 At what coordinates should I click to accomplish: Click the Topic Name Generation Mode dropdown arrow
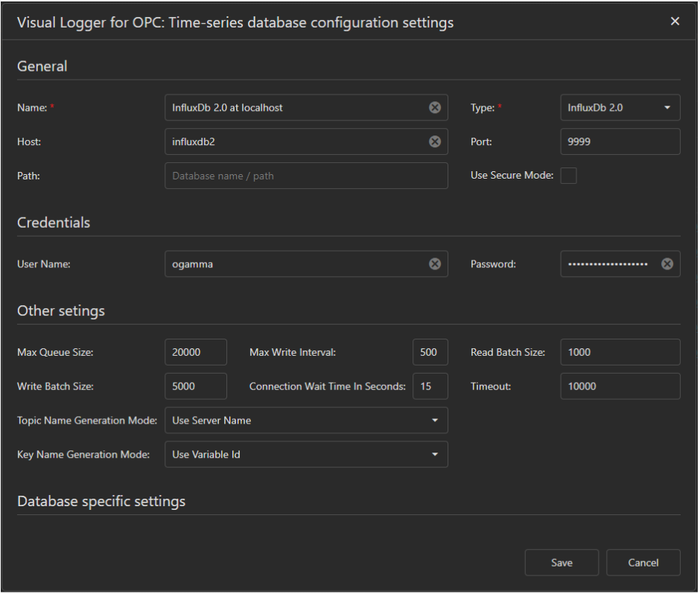point(435,420)
